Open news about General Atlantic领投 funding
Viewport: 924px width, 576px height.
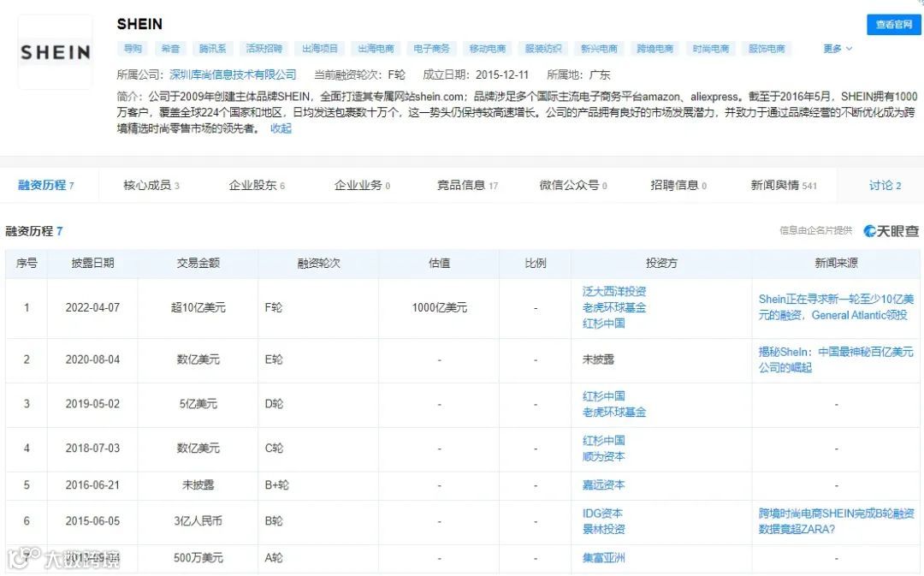tap(836, 307)
